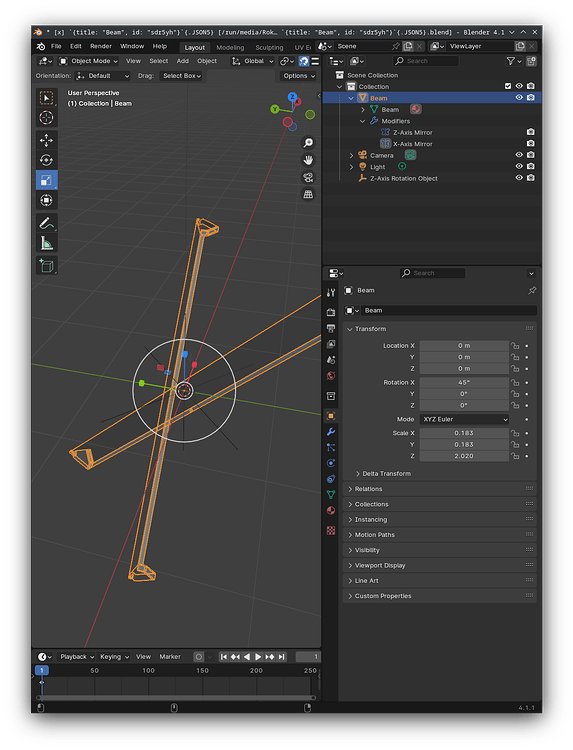Choose the Move tool
This screenshot has width=573, height=750.
(x=46, y=140)
